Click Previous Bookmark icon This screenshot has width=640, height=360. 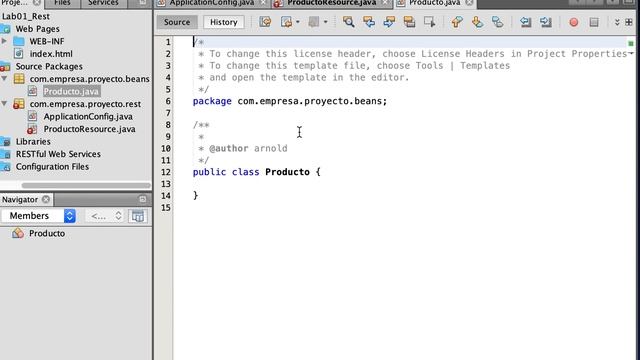(x=457, y=22)
